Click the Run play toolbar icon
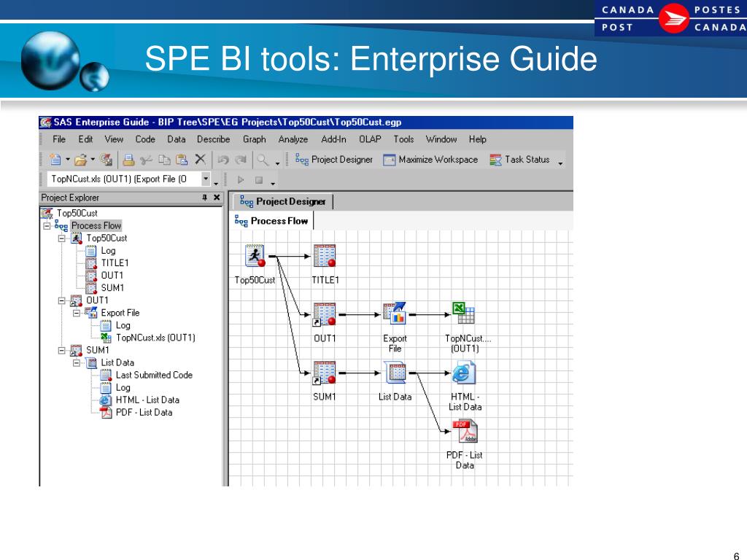The image size is (747, 560). [241, 179]
